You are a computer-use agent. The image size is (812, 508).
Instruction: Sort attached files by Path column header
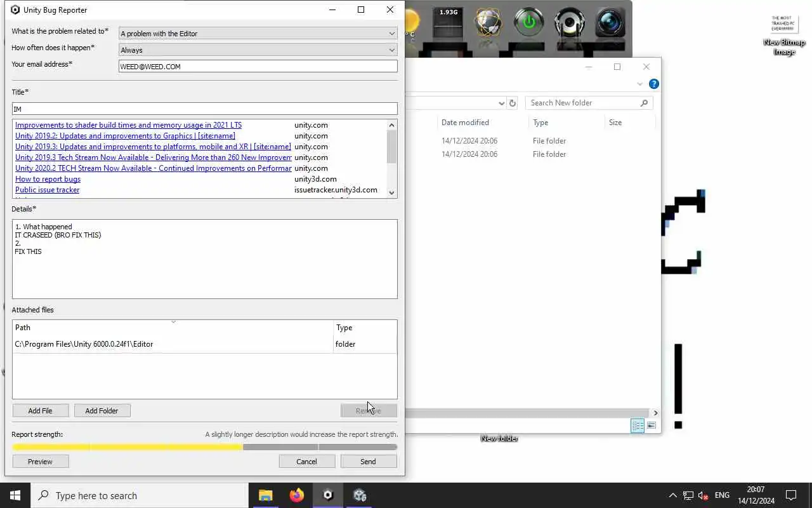pos(173,328)
